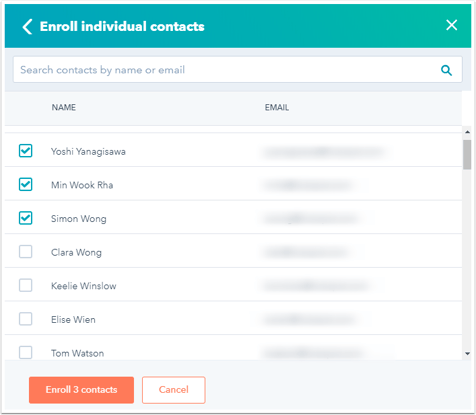Select Keelie Winslow's checkbox

click(25, 285)
